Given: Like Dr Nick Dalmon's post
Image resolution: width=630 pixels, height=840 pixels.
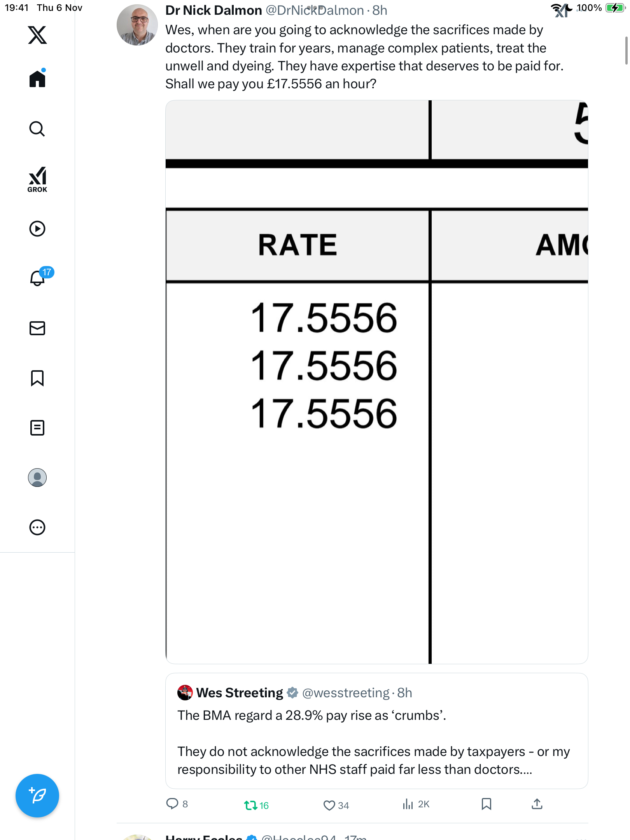Looking at the screenshot, I should point(329,805).
